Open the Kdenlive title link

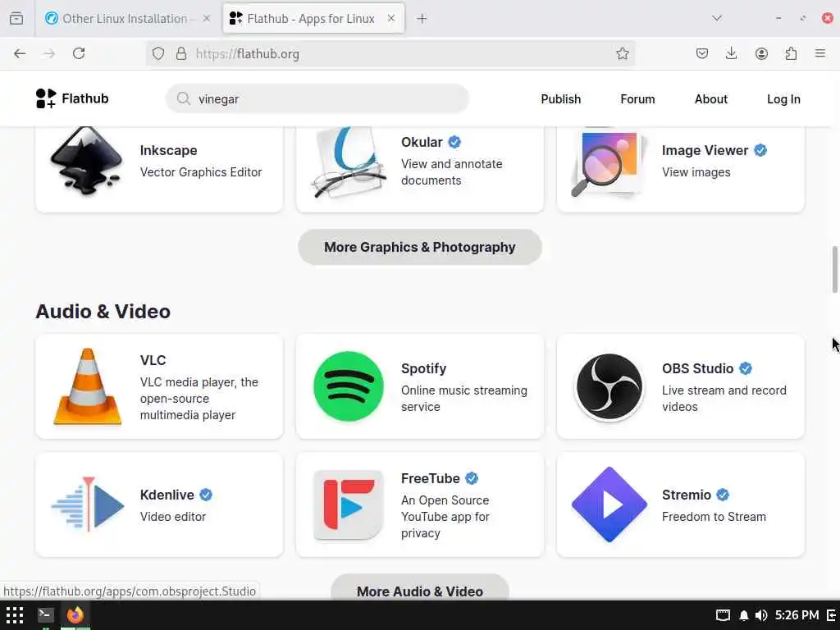click(167, 495)
